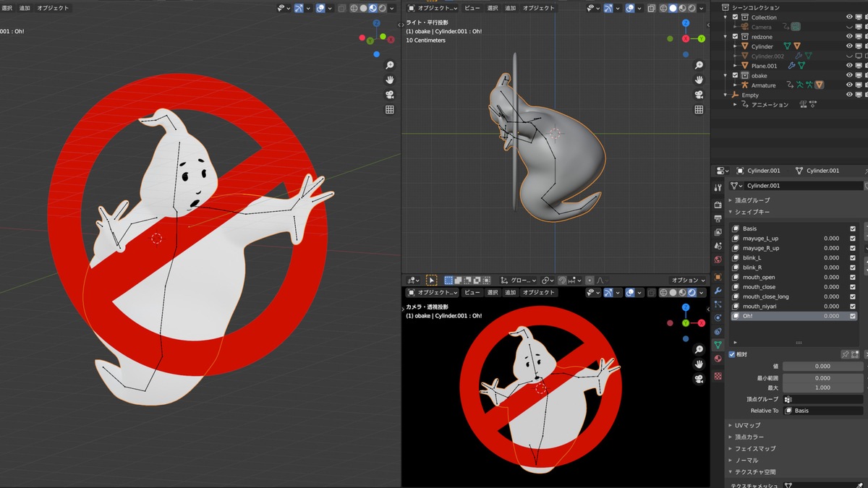Image resolution: width=868 pixels, height=488 pixels.
Task: Open the Physics properties tab
Action: pos(718,317)
